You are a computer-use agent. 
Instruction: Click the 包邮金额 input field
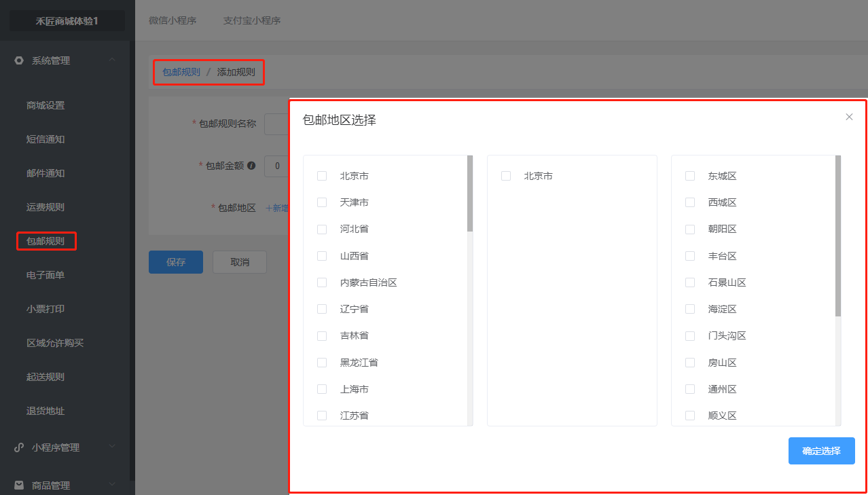(277, 165)
